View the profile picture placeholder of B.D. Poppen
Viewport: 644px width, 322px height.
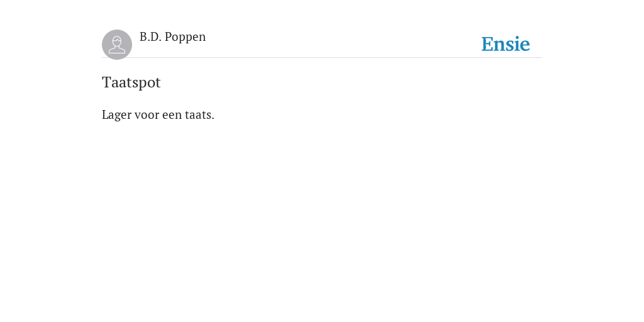tap(117, 45)
